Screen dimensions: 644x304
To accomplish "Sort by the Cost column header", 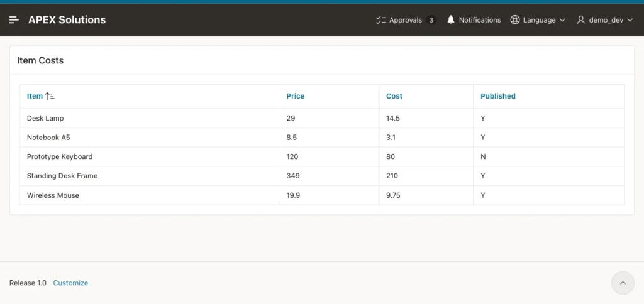I will click(x=394, y=96).
